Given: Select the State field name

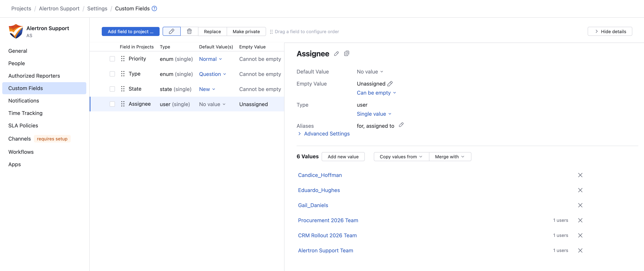Looking at the screenshot, I should pyautogui.click(x=135, y=89).
